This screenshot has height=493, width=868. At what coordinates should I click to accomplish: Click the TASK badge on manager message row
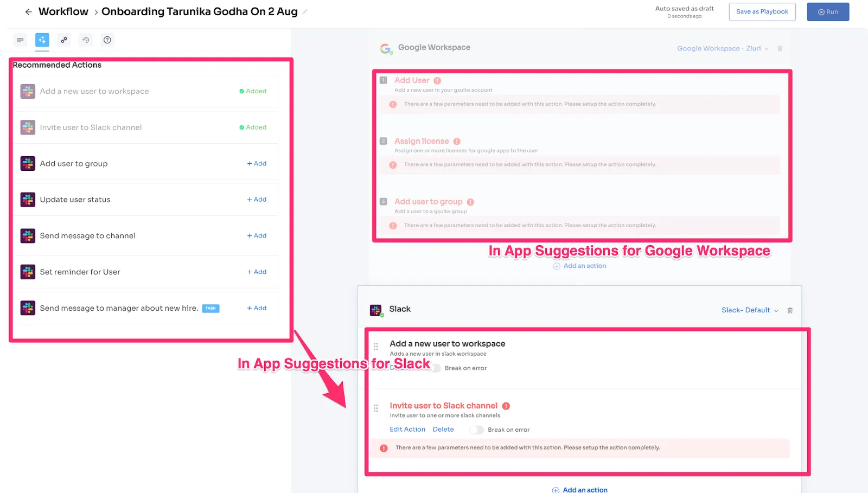click(210, 308)
